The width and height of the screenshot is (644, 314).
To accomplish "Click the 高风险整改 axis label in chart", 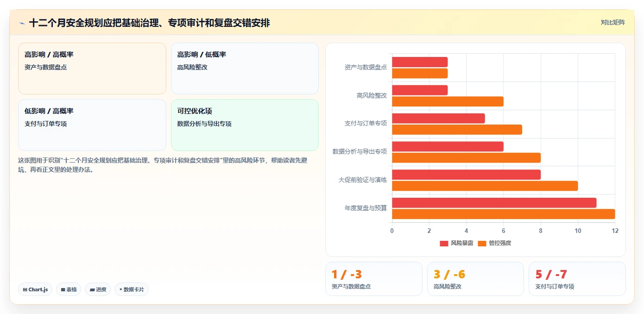I will coord(372,95).
